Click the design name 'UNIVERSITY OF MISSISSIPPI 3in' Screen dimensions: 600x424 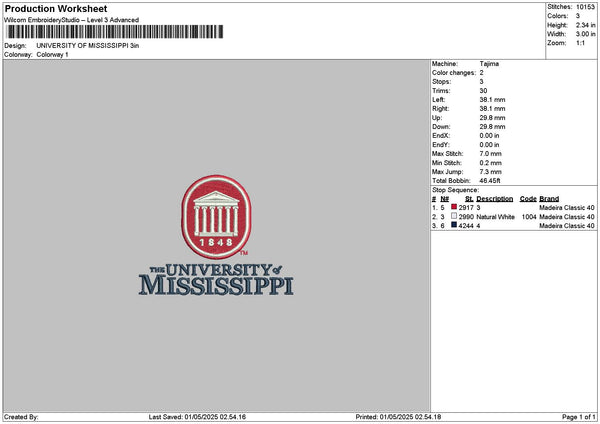tap(88, 46)
